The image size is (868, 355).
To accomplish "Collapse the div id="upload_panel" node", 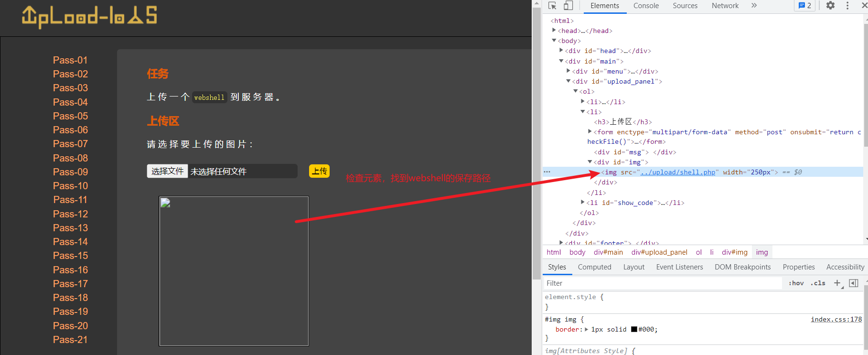I will click(568, 81).
